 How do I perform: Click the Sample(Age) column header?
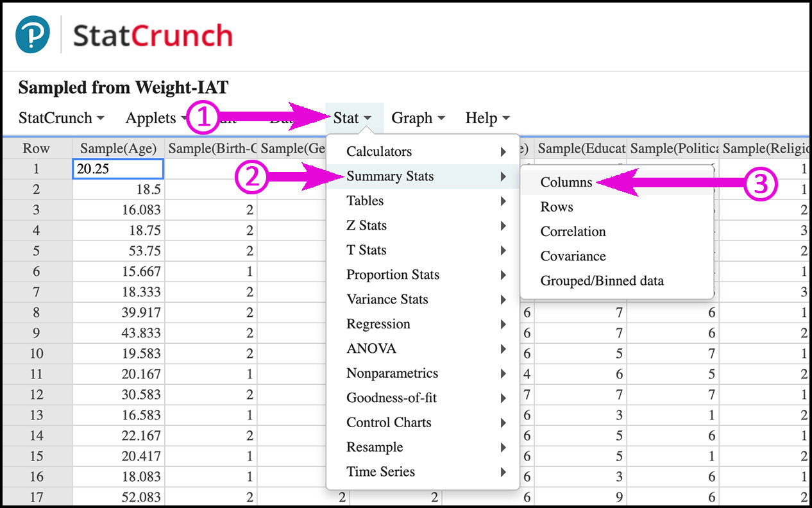coord(119,148)
